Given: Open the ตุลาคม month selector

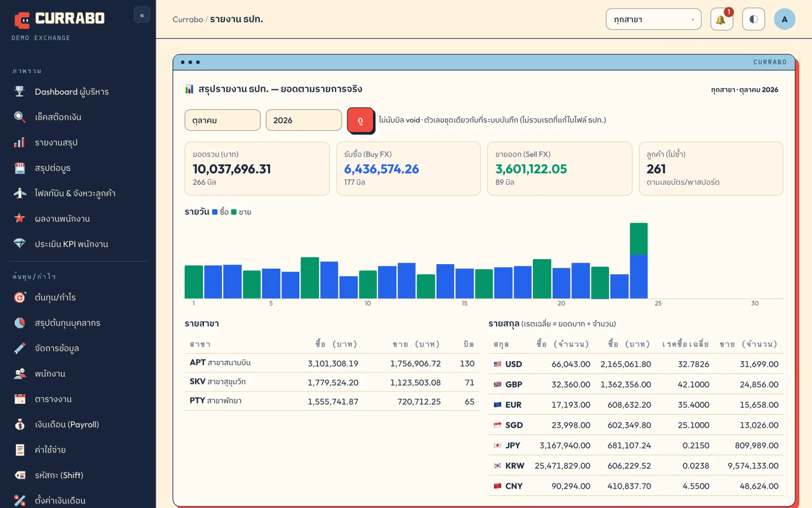Looking at the screenshot, I should pos(222,120).
